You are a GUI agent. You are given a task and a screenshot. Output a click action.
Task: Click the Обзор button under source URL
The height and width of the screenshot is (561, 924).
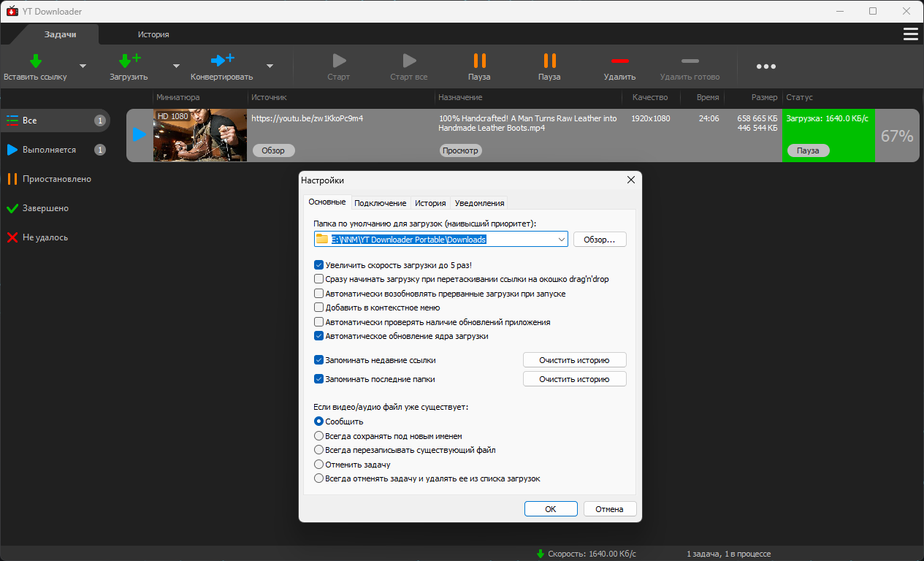(x=273, y=150)
